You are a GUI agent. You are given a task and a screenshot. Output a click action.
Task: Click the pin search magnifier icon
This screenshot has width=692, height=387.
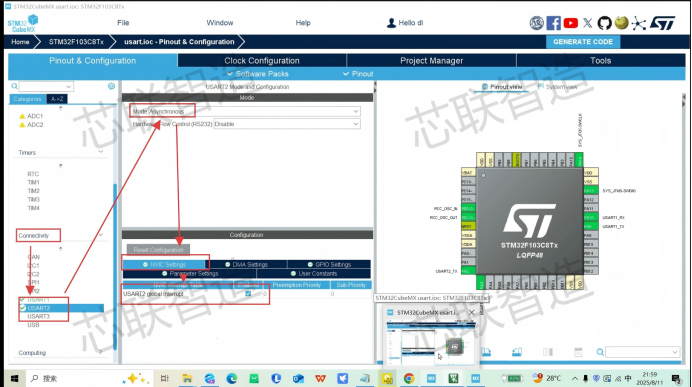click(600, 352)
